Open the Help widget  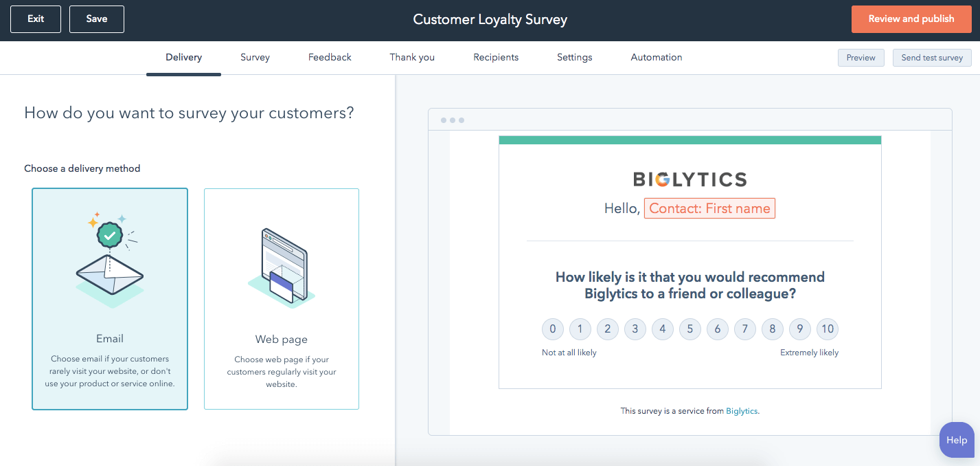956,440
